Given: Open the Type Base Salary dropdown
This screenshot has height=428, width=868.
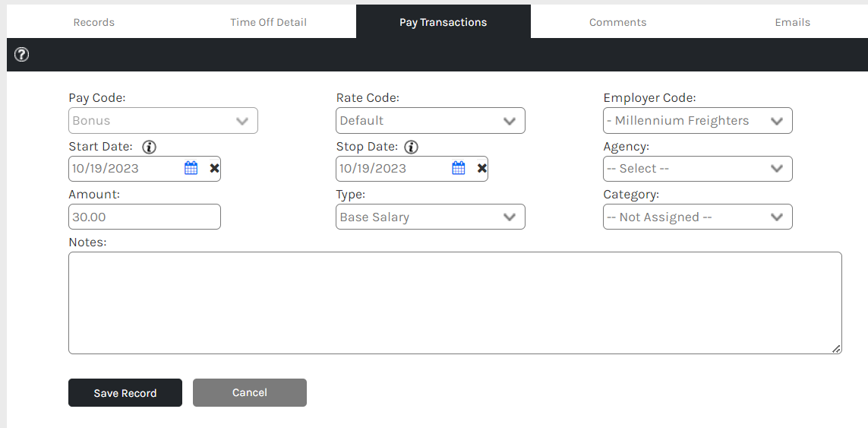Looking at the screenshot, I should [431, 217].
